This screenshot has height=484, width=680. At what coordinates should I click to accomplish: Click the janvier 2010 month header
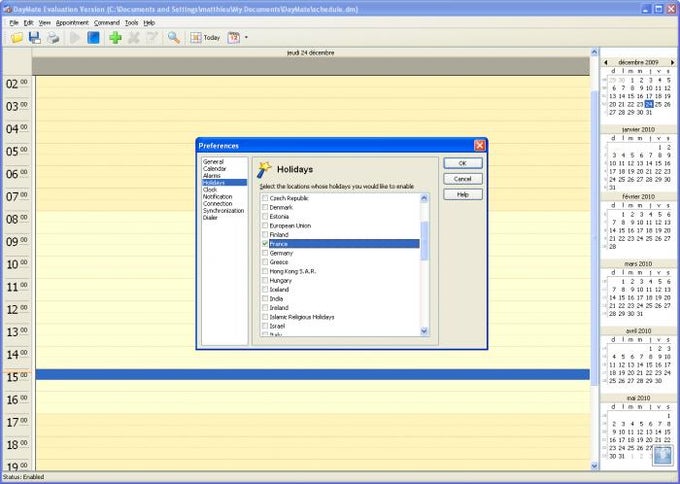tap(638, 129)
